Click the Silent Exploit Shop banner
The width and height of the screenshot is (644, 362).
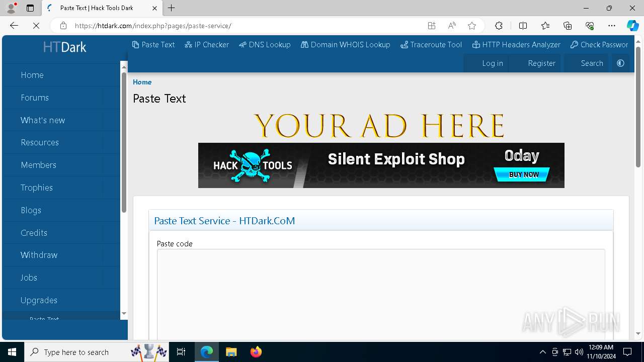(381, 165)
